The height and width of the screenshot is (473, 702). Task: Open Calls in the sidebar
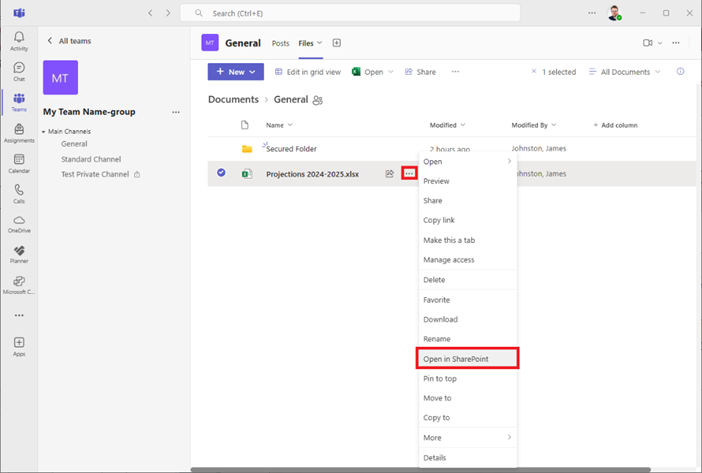click(x=19, y=193)
